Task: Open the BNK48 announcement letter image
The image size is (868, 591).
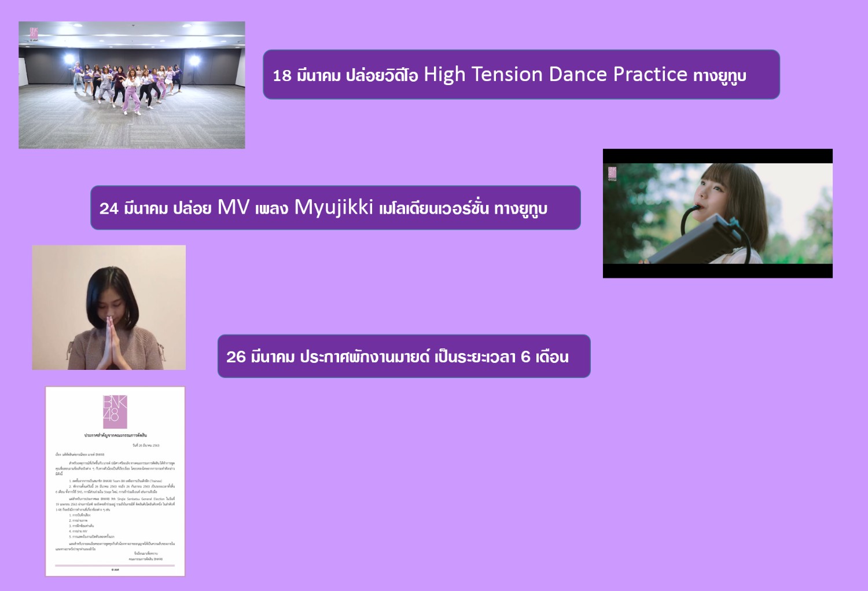Action: pos(115,482)
